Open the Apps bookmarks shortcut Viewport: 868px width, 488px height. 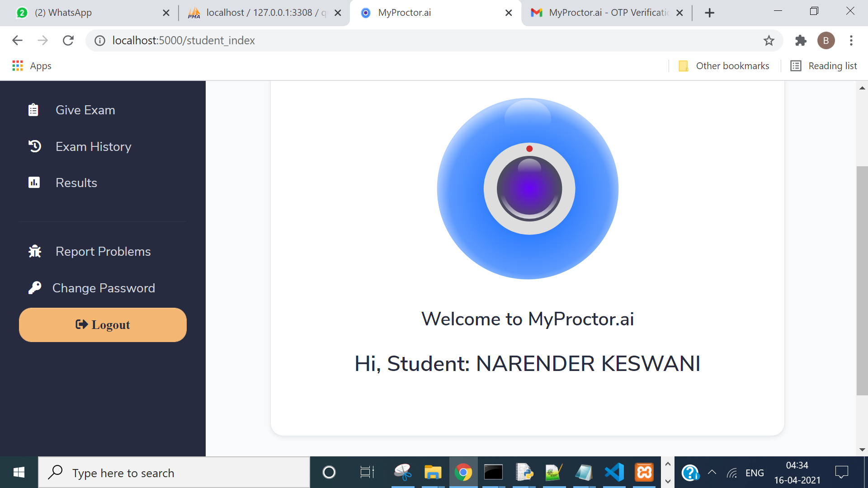(x=32, y=66)
